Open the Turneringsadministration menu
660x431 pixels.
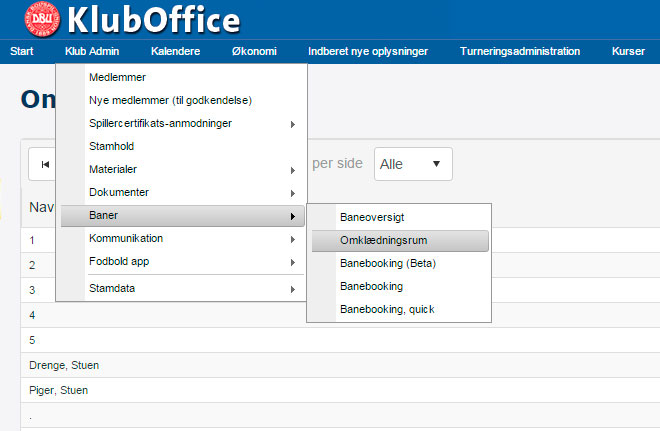tap(520, 51)
